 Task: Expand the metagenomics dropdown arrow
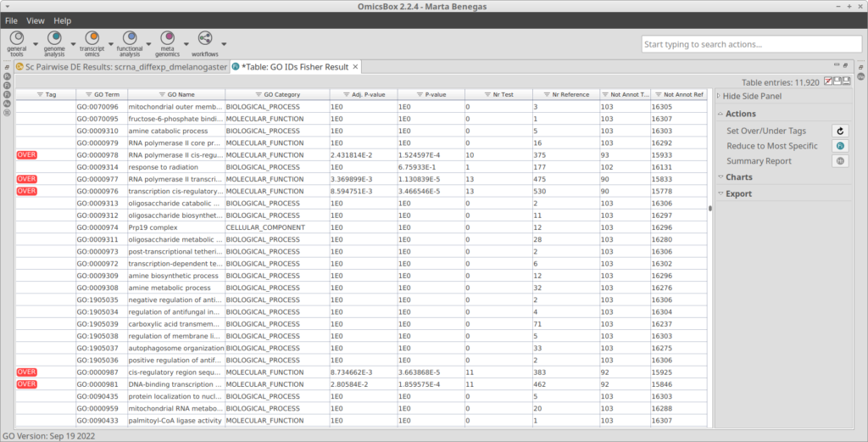pos(186,43)
